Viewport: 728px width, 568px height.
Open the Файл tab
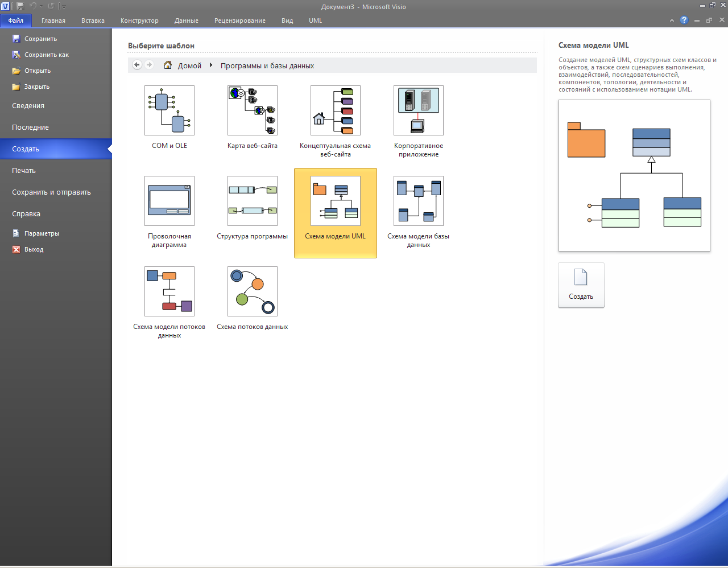click(x=16, y=20)
